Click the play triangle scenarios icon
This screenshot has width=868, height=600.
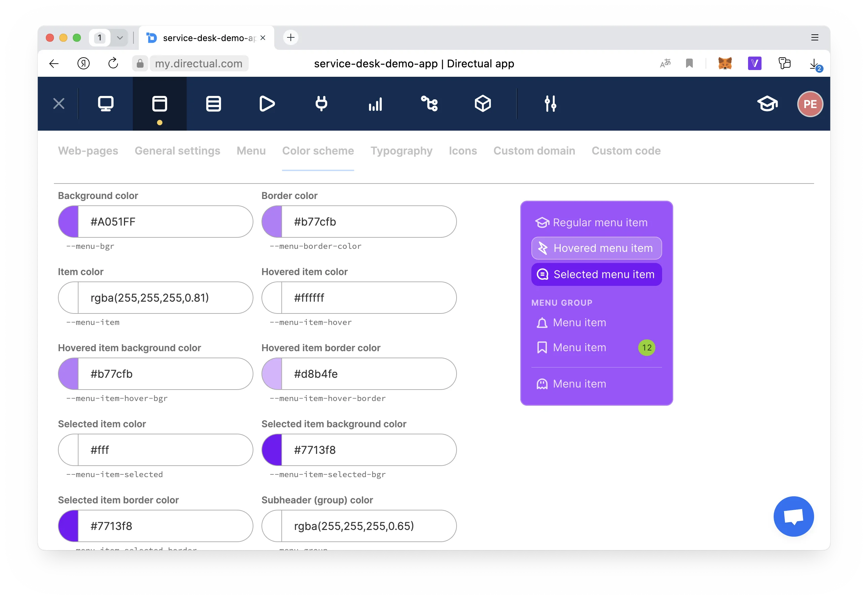(267, 104)
